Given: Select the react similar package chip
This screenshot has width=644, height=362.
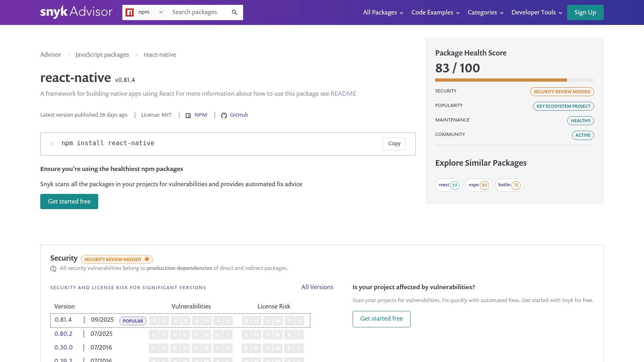Looking at the screenshot, I should click(x=448, y=185).
